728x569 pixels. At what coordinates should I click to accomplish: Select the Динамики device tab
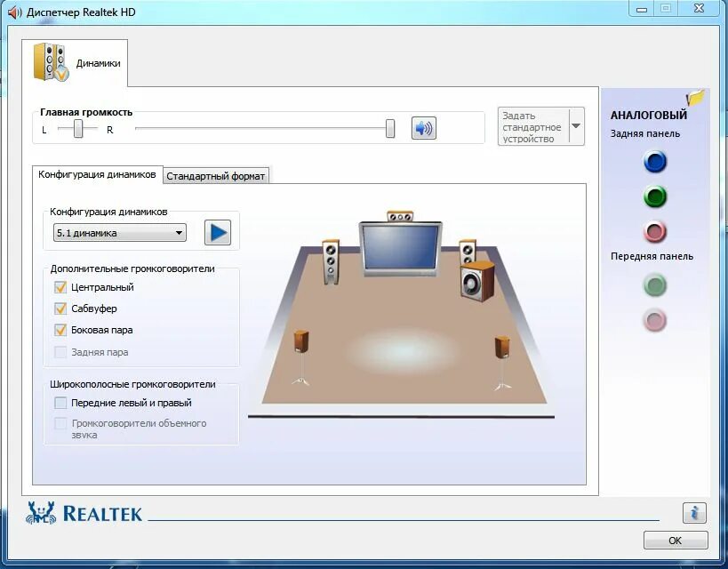click(75, 63)
